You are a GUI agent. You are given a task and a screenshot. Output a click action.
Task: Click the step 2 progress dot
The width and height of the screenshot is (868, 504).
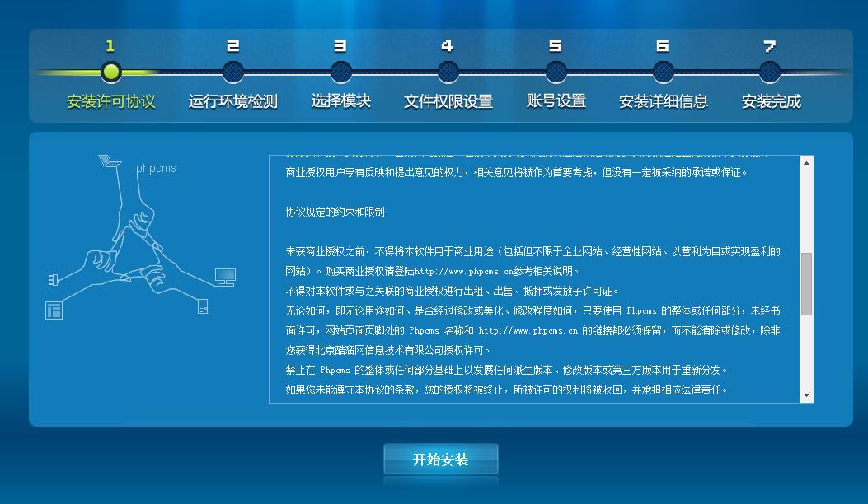(x=233, y=72)
